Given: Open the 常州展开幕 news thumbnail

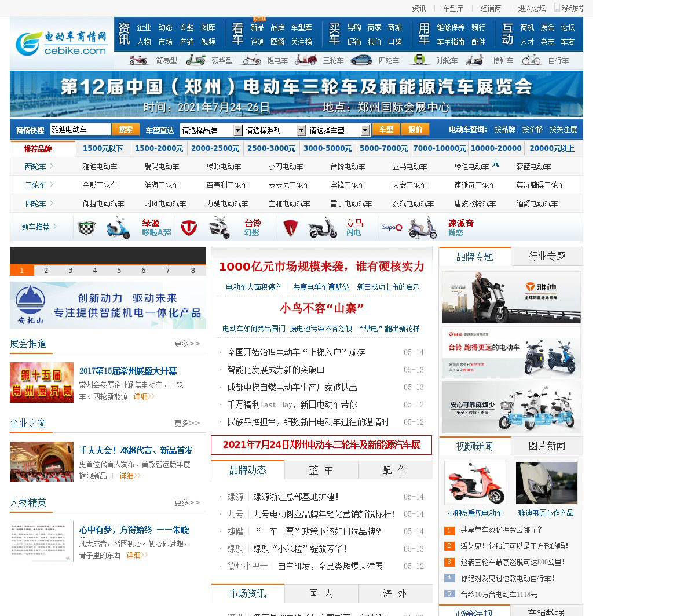Looking at the screenshot, I should (42, 382).
